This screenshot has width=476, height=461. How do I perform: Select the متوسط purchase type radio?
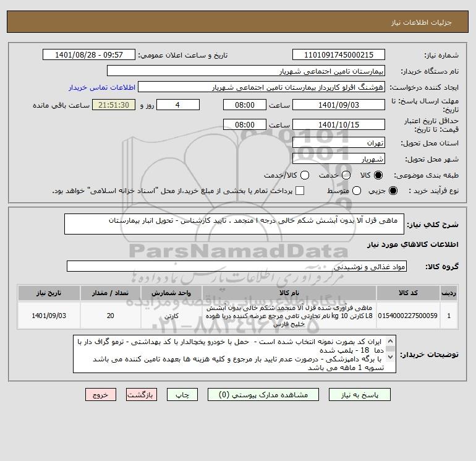tap(357, 191)
